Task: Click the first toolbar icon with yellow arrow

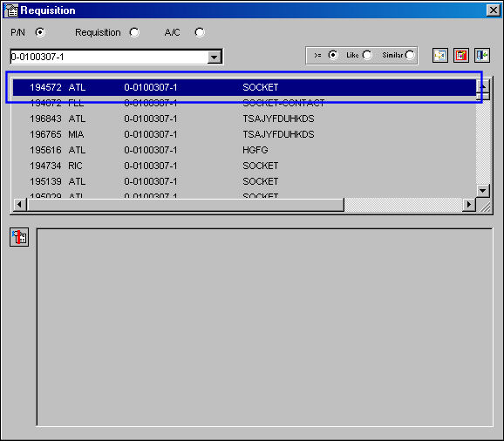Action: [440, 56]
